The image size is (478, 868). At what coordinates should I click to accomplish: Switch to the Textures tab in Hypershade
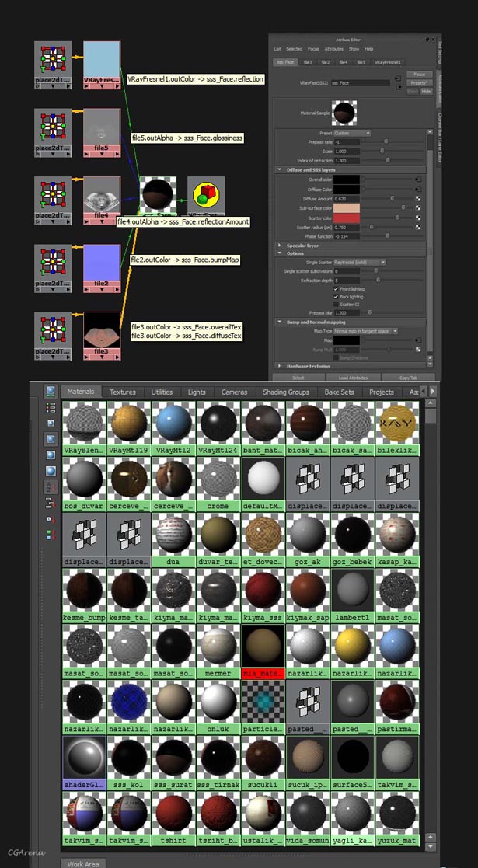[122, 392]
